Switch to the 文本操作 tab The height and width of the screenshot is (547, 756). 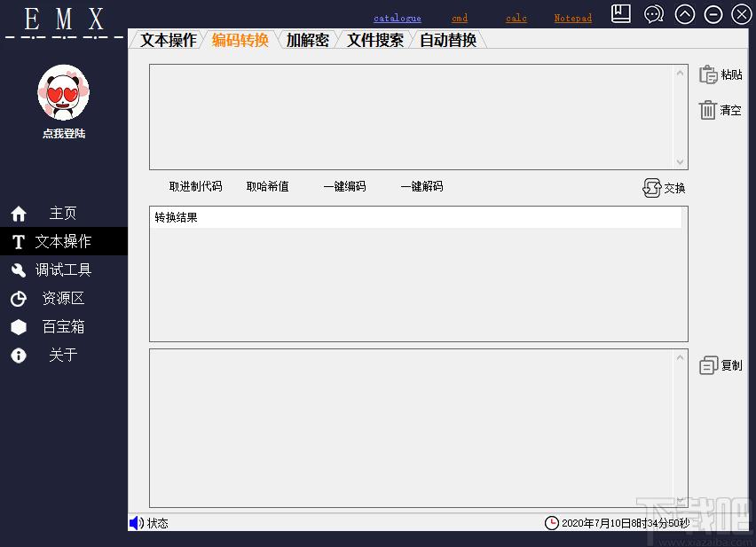169,40
